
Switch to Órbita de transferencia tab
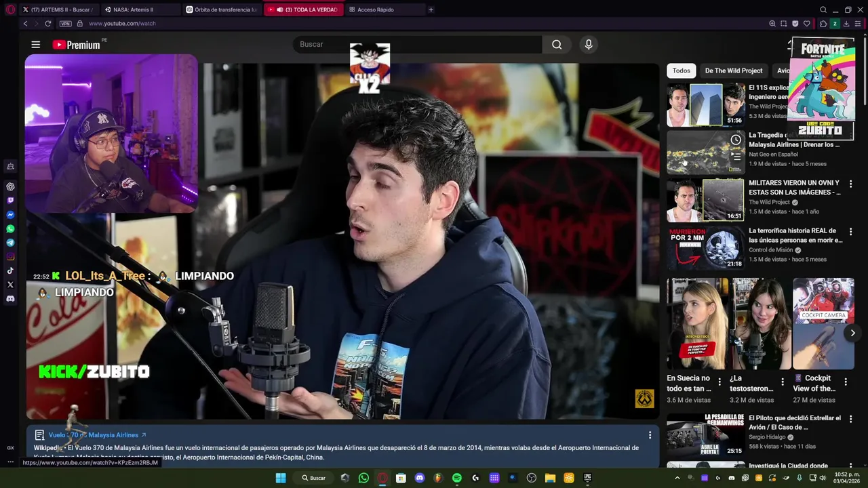coord(221,9)
